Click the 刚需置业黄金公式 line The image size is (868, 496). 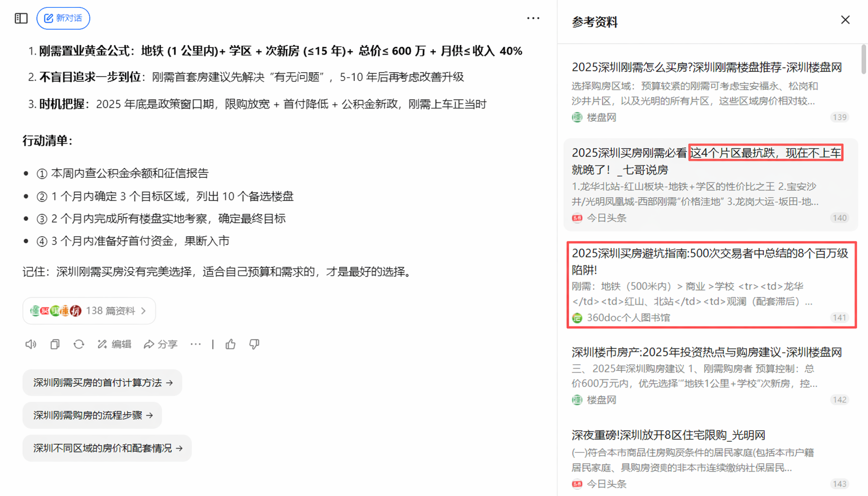click(x=280, y=51)
